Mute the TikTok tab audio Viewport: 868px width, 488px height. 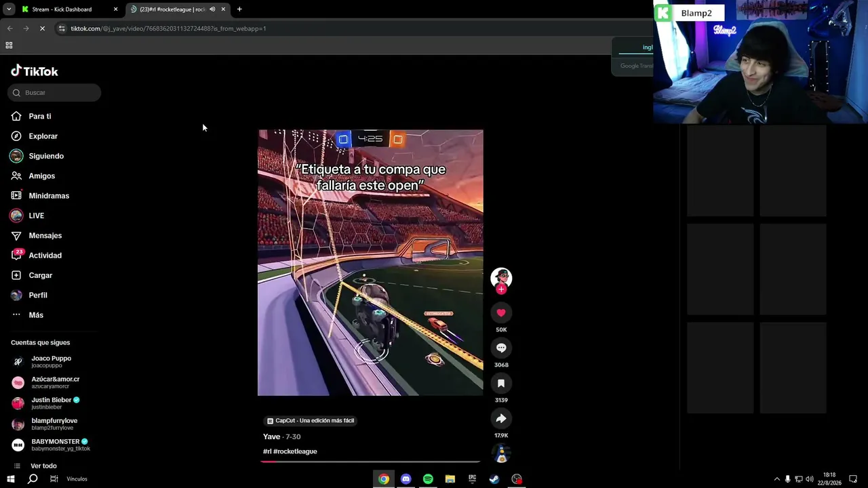pos(212,9)
